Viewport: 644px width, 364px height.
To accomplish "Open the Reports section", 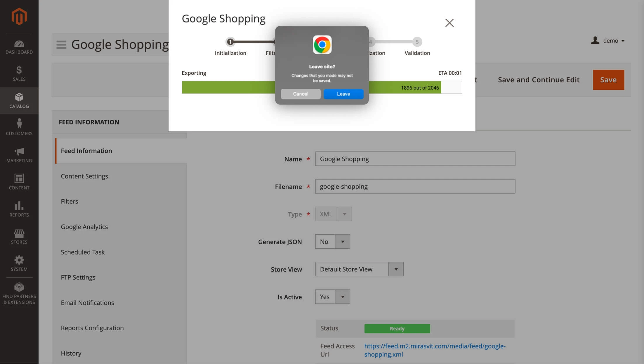I will [19, 209].
